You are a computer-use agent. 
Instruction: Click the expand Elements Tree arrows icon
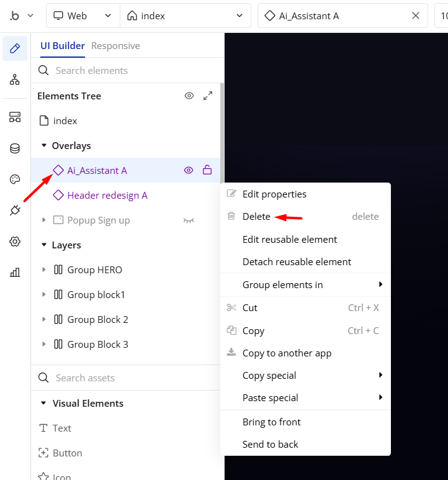coord(208,96)
